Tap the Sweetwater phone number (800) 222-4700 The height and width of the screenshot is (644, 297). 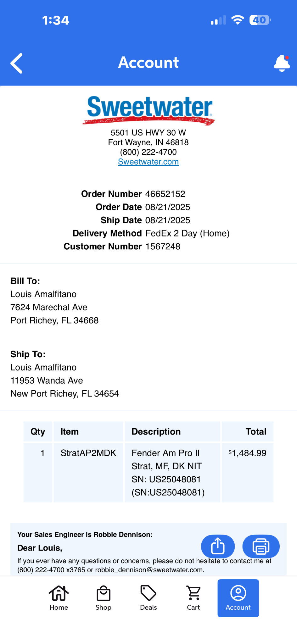148,152
